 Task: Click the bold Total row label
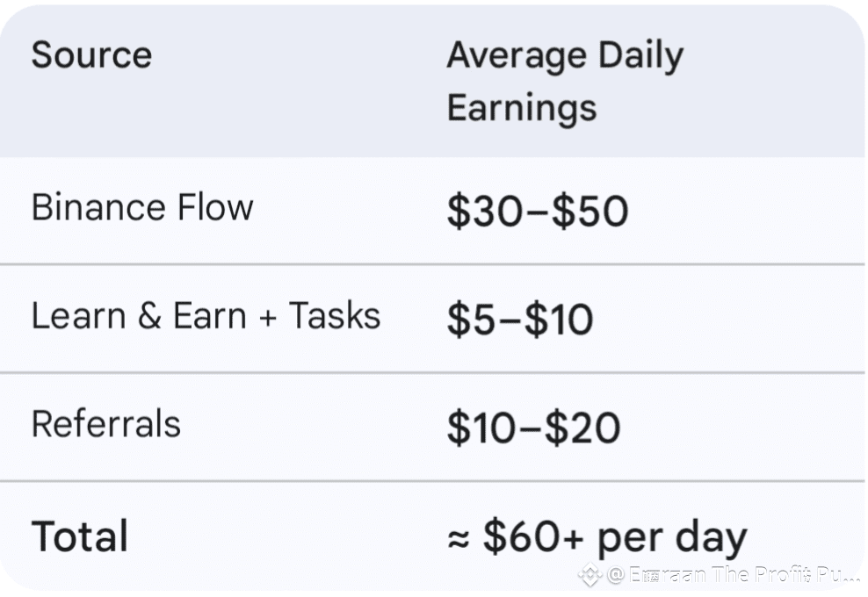[x=80, y=536]
